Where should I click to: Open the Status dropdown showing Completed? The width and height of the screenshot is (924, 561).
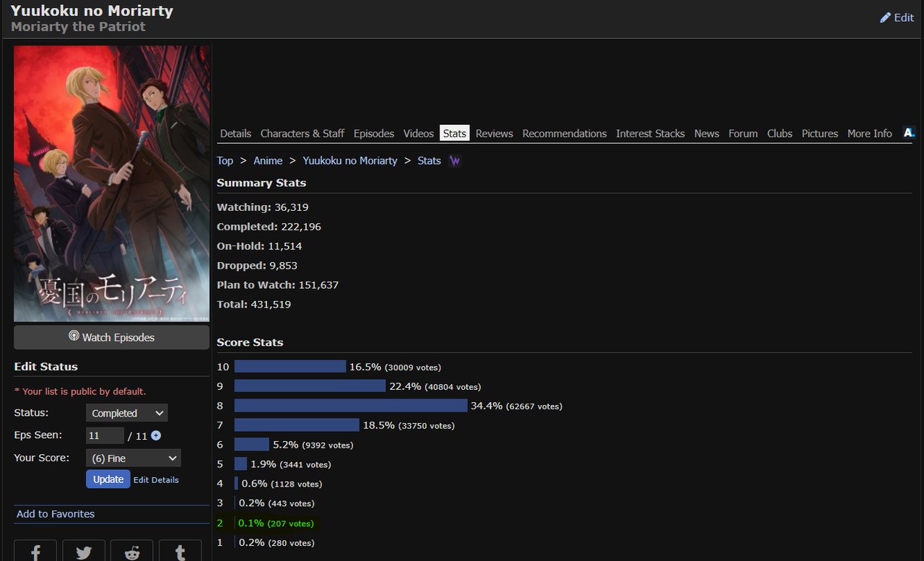127,413
